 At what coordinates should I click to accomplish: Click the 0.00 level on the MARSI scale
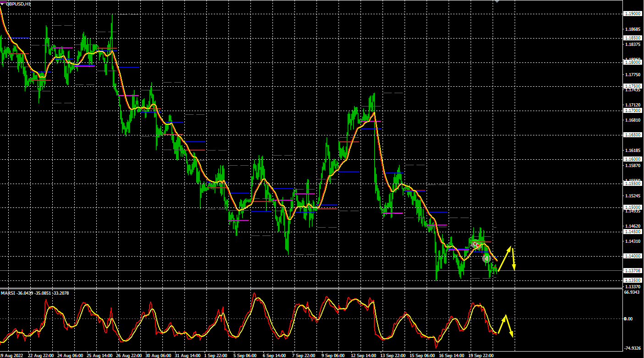629,319
